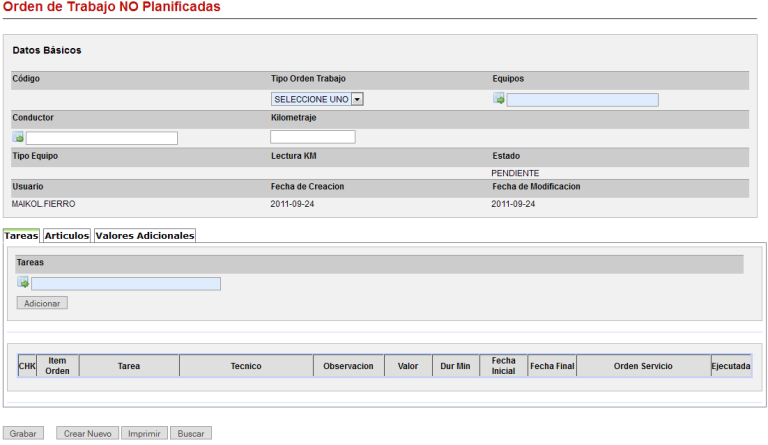
Task: Click the Ejecutada column header
Action: click(731, 367)
